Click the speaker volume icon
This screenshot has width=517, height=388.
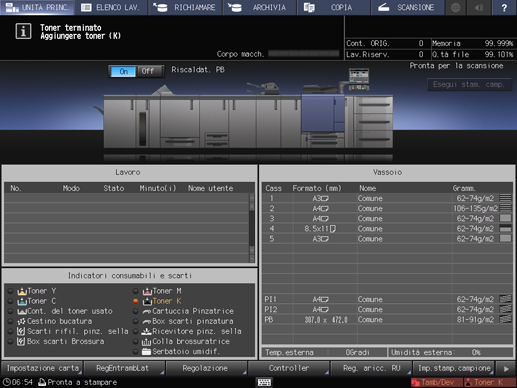pyautogui.click(x=479, y=7)
